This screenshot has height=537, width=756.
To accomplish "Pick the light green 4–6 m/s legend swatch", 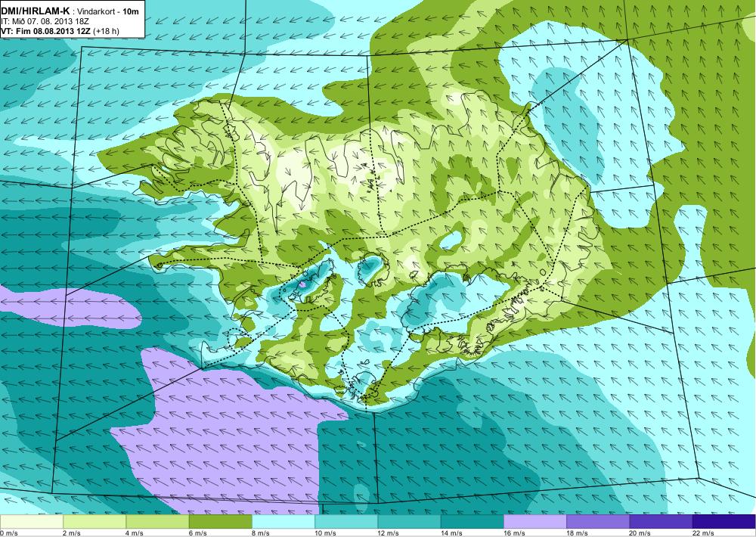I will coord(158,522).
